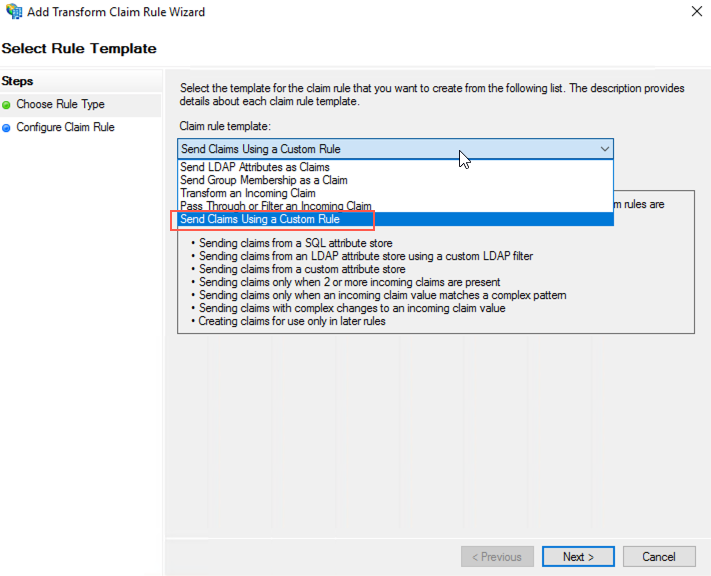711x576 pixels.
Task: Choose Send Group Membership as a Claim
Action: [263, 180]
